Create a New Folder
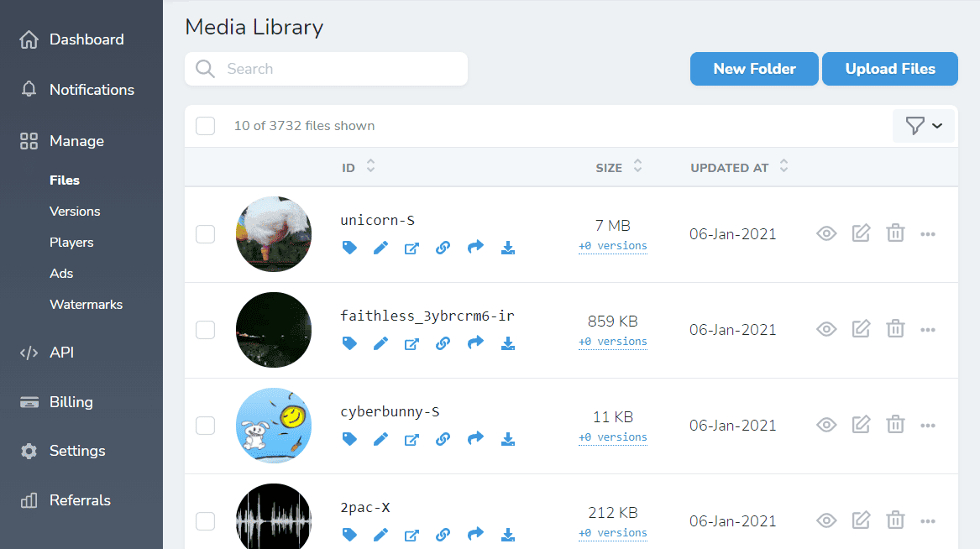The image size is (980, 549). pyautogui.click(x=754, y=69)
